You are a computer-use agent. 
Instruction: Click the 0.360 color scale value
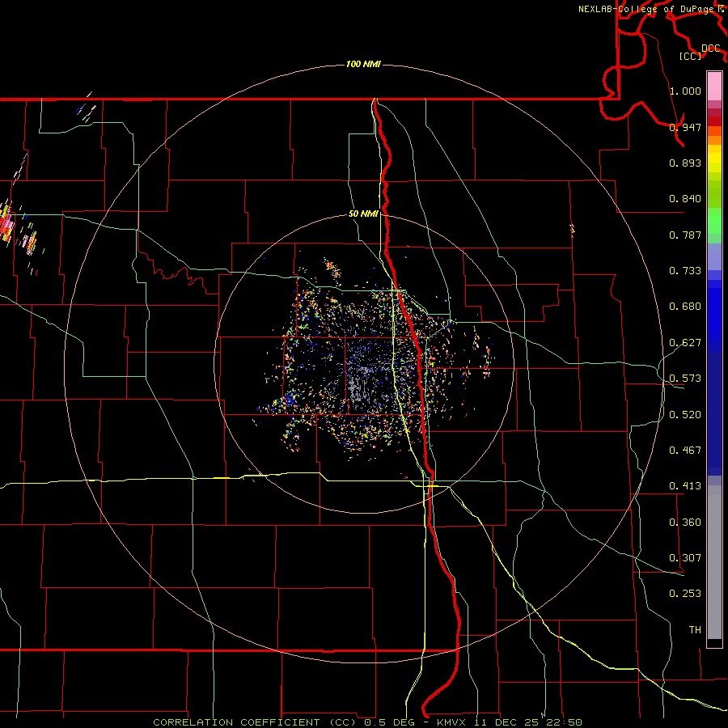[685, 523]
